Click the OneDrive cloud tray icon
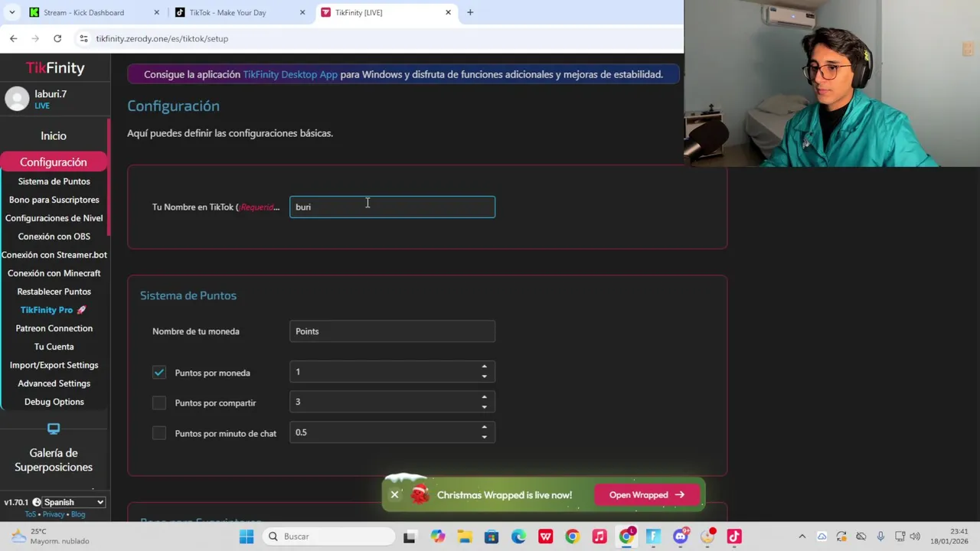 tap(822, 536)
